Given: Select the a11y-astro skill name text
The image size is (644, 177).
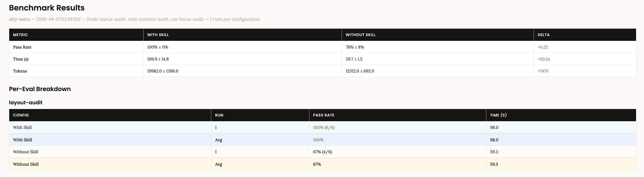Looking at the screenshot, I should pos(19,19).
